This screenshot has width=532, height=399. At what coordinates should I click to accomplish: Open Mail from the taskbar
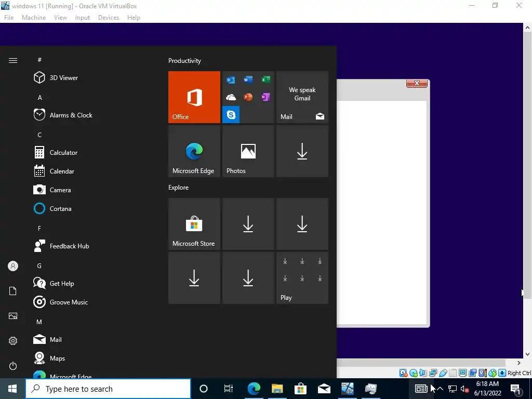coord(324,389)
